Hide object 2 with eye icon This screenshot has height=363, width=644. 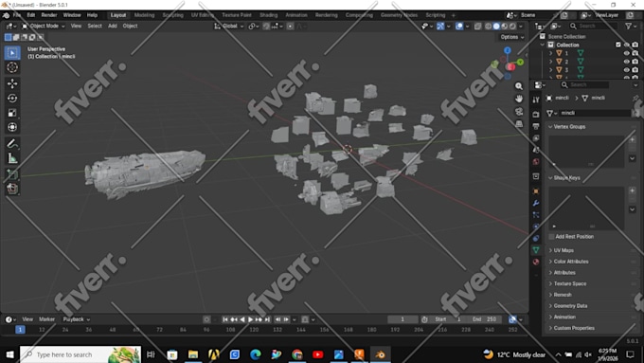click(627, 62)
